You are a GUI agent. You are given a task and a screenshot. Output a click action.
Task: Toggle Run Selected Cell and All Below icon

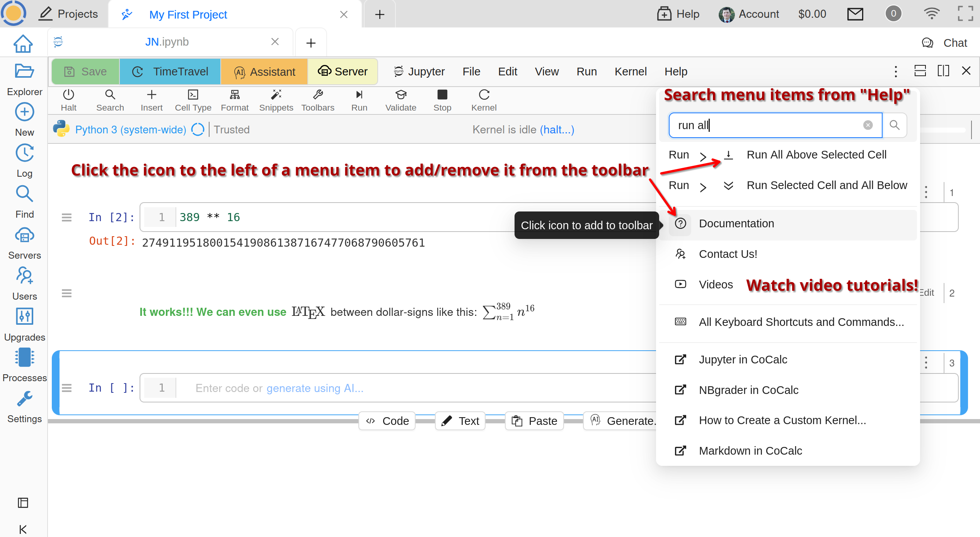[x=728, y=186]
